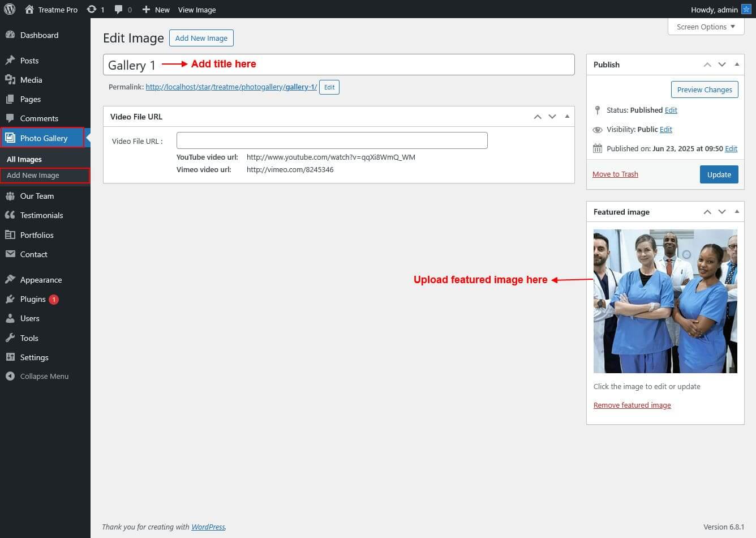The height and width of the screenshot is (538, 756).
Task: Toggle the Featured image panel collapse arrow
Action: pos(737,212)
